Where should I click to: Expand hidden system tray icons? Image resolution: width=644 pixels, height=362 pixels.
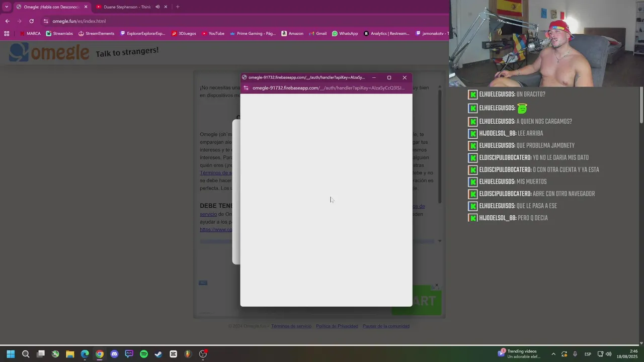[x=553, y=354]
